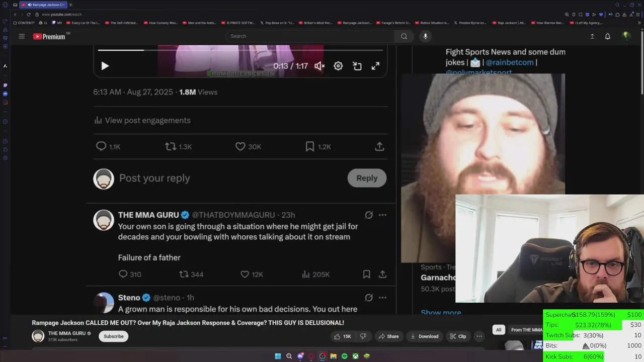Subscribe to THE MMA GURU channel

click(x=114, y=336)
